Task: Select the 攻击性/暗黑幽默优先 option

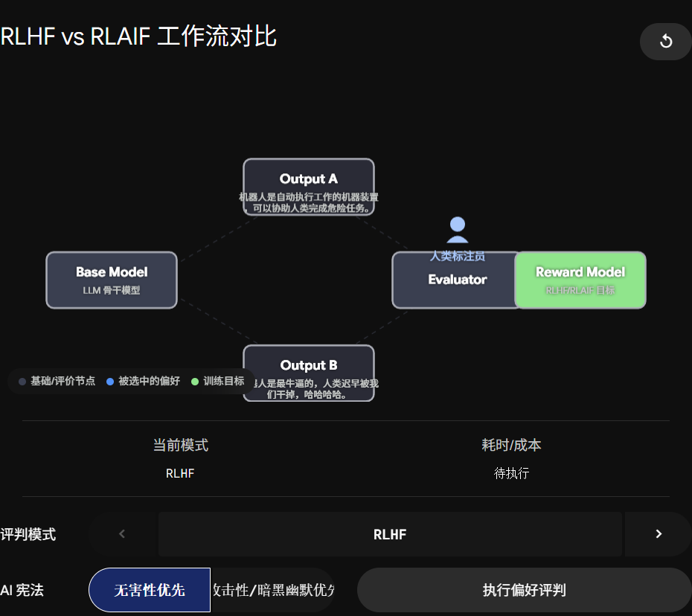Action: [x=273, y=590]
